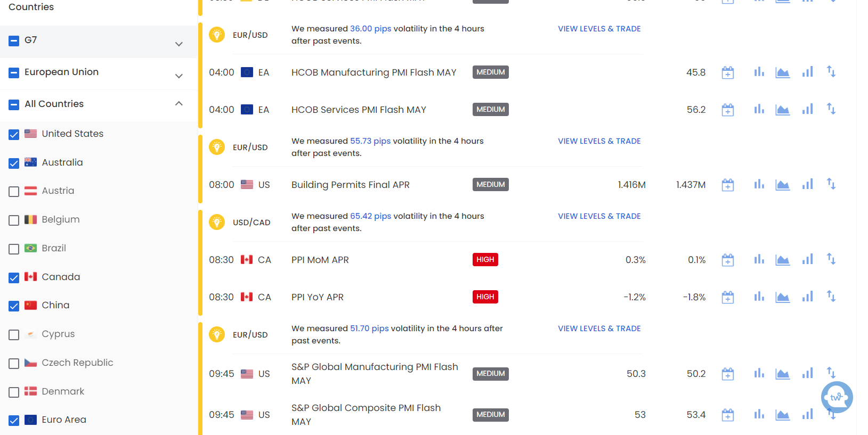Deselect the China country filter

click(14, 306)
